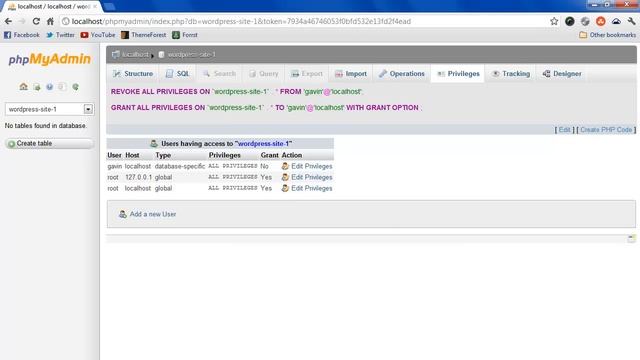Image resolution: width=640 pixels, height=360 pixels.
Task: Click 'No tables found in database.' text
Action: [x=45, y=126]
